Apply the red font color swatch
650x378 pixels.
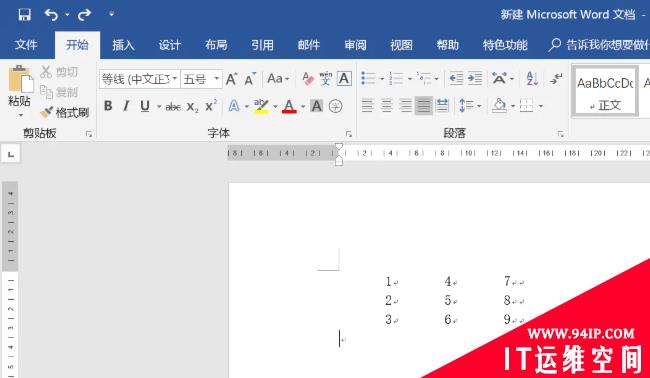[289, 107]
